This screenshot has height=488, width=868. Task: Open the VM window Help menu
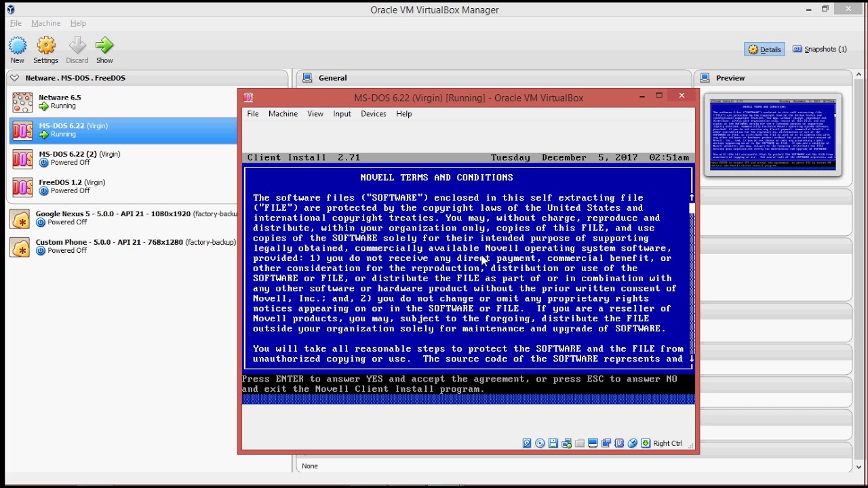click(x=404, y=114)
